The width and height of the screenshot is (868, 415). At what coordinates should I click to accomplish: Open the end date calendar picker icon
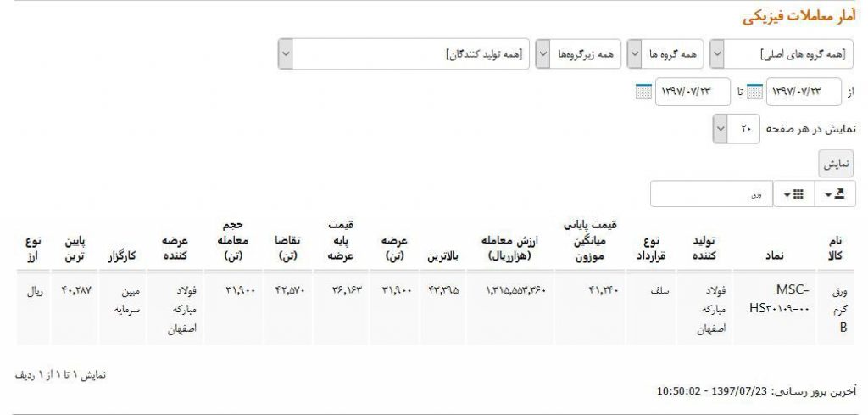click(x=643, y=92)
